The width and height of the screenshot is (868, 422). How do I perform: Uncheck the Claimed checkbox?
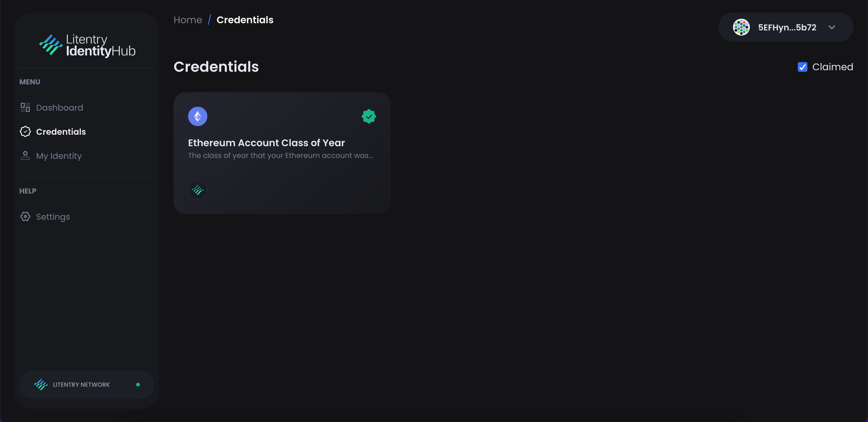pyautogui.click(x=802, y=67)
